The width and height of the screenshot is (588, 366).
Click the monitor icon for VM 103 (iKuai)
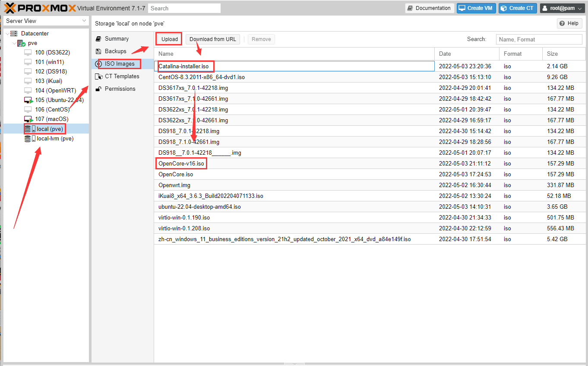[28, 81]
